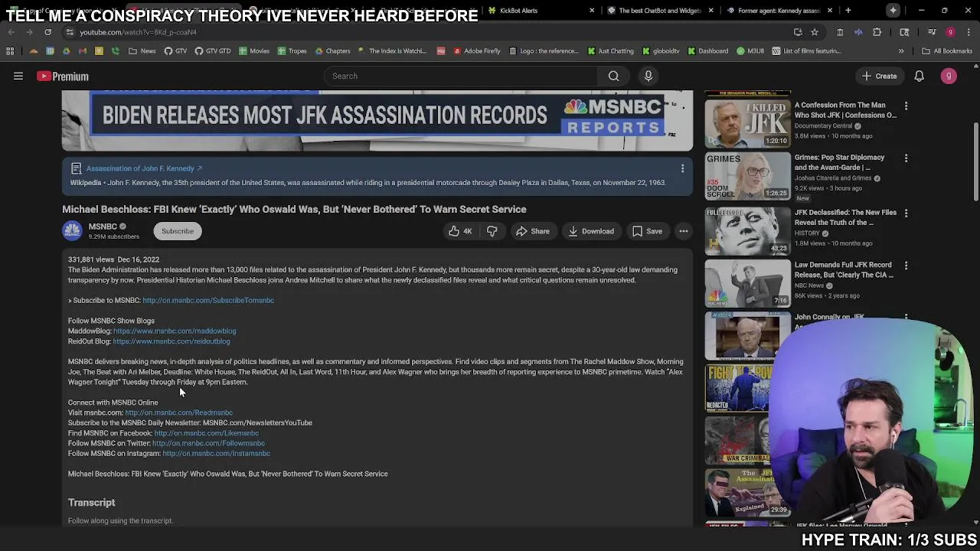This screenshot has width=980, height=551.
Task: Share the MSNBC video
Action: coord(532,231)
